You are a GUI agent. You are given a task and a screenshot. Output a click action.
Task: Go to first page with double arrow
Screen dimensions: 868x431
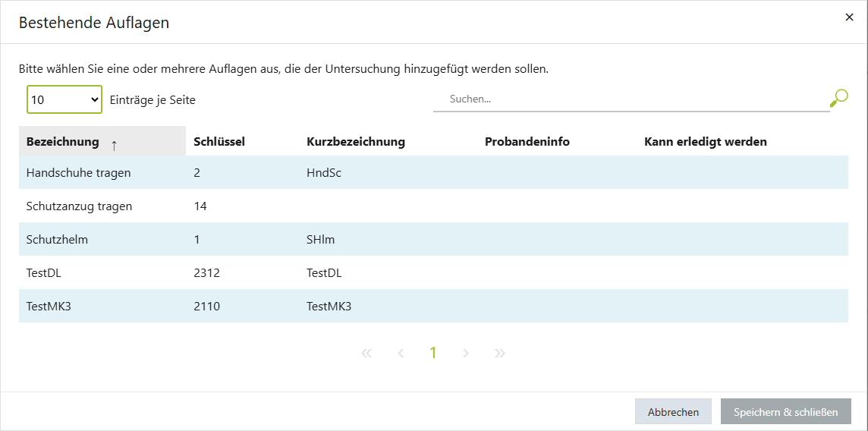tap(366, 353)
